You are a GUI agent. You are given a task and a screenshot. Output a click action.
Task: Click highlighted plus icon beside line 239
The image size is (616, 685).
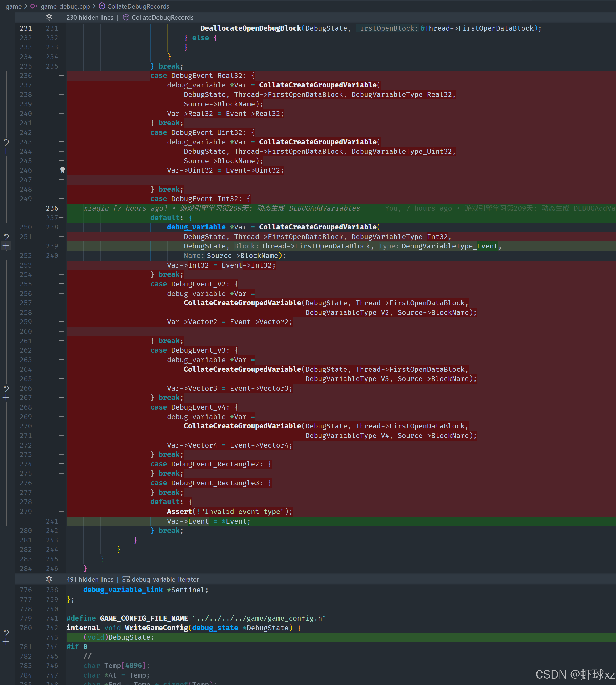click(6, 246)
